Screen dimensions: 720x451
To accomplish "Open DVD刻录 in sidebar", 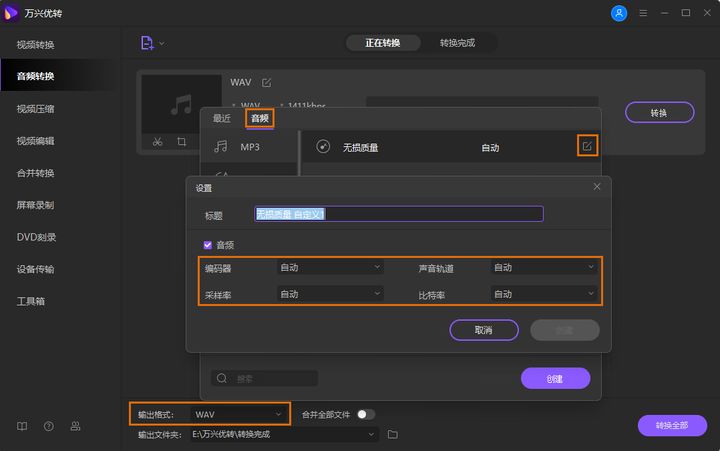I will (36, 237).
